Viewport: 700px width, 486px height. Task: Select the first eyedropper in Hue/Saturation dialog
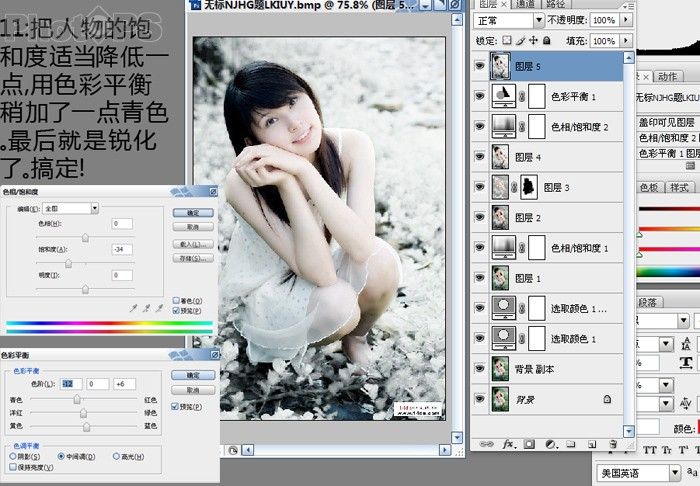(x=133, y=308)
